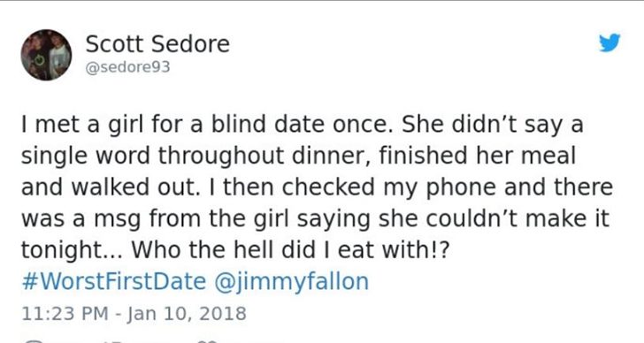
Task: Click the @sedore93 handle
Action: (127, 67)
